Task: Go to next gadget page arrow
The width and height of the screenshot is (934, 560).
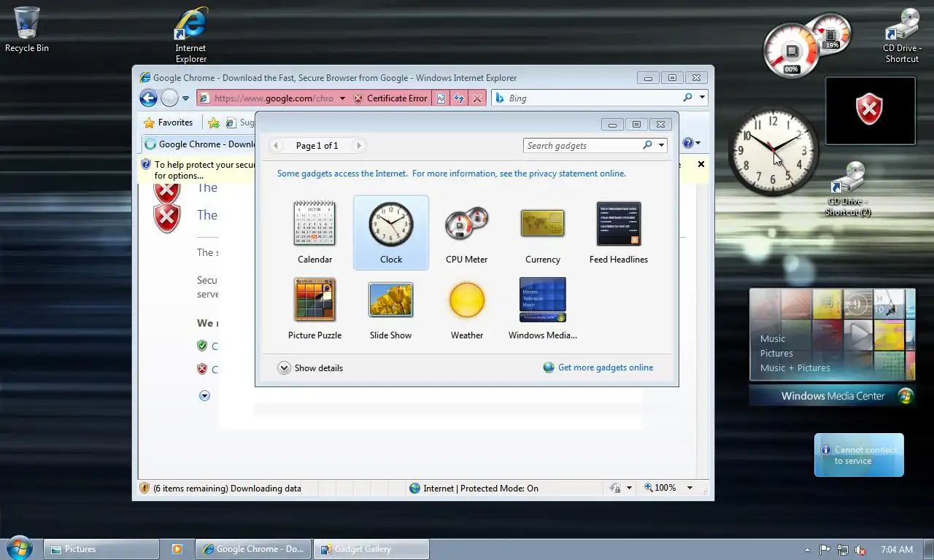Action: tap(358, 145)
